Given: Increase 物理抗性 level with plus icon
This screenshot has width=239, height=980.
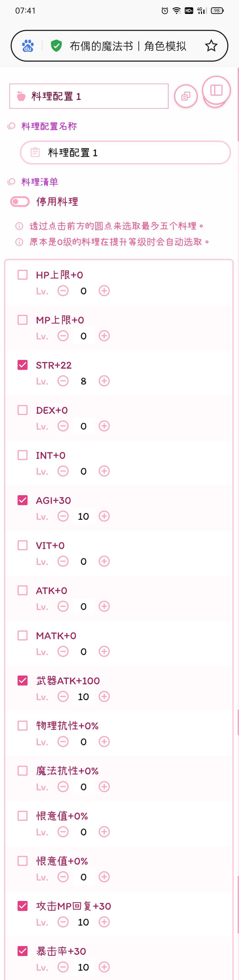Looking at the screenshot, I should 104,742.
